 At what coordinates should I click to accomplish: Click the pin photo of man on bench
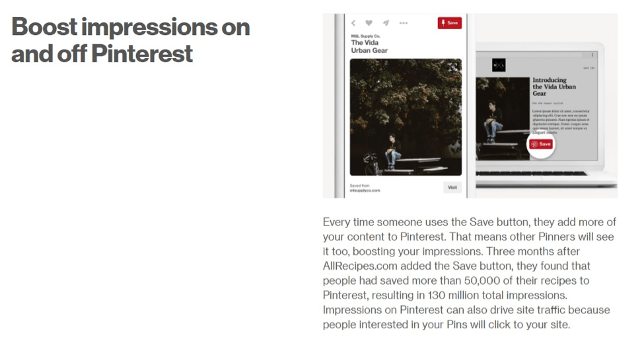click(x=406, y=117)
